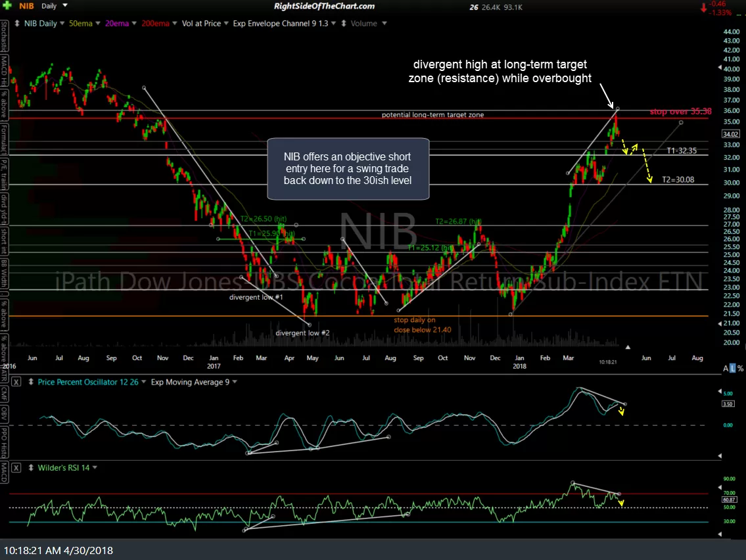Click price-scale arrow marker near 40.00
The height and width of the screenshot is (560, 746).
[720, 68]
